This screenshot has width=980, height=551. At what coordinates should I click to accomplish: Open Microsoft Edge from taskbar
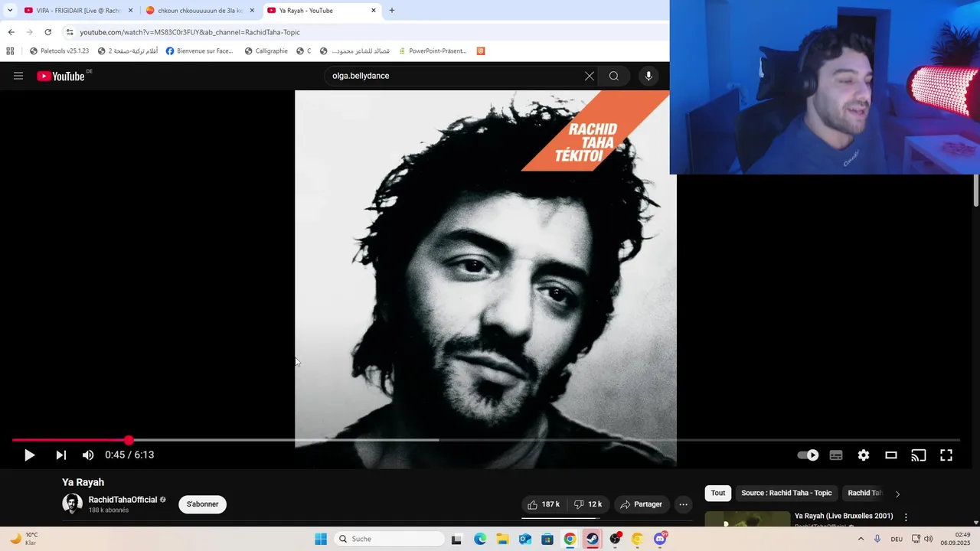[x=480, y=539]
